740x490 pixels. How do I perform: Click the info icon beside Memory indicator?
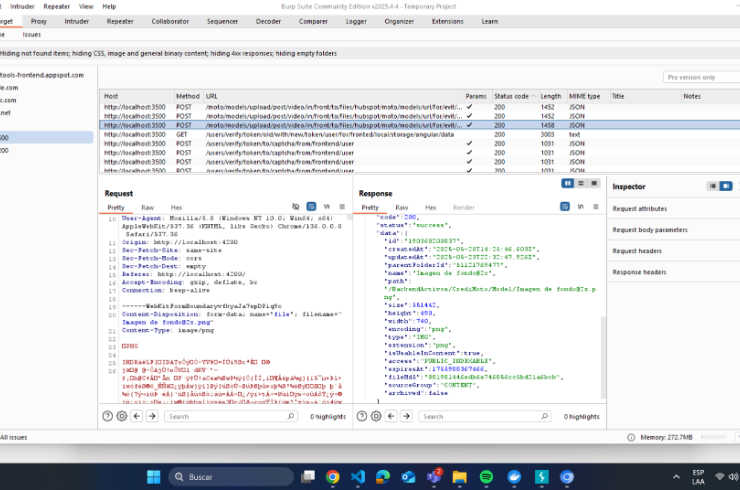pyautogui.click(x=631, y=437)
